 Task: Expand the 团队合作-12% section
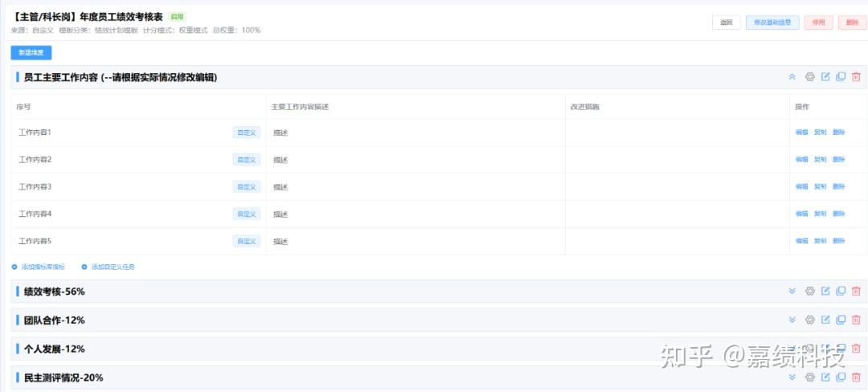click(x=792, y=320)
